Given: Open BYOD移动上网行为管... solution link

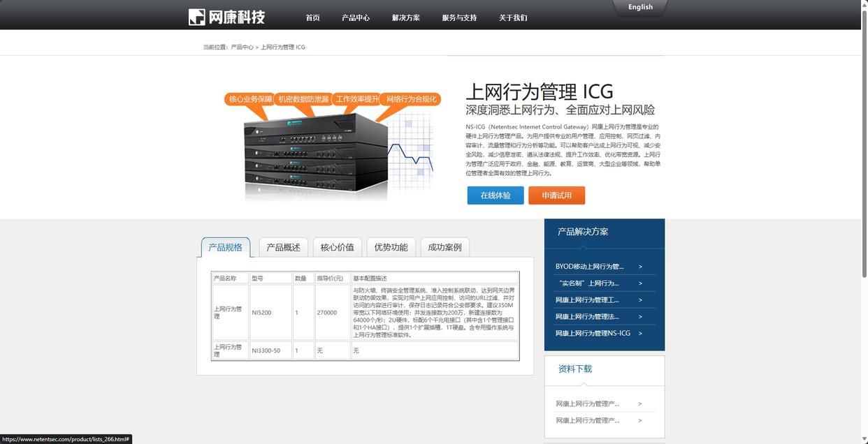Looking at the screenshot, I should (589, 267).
